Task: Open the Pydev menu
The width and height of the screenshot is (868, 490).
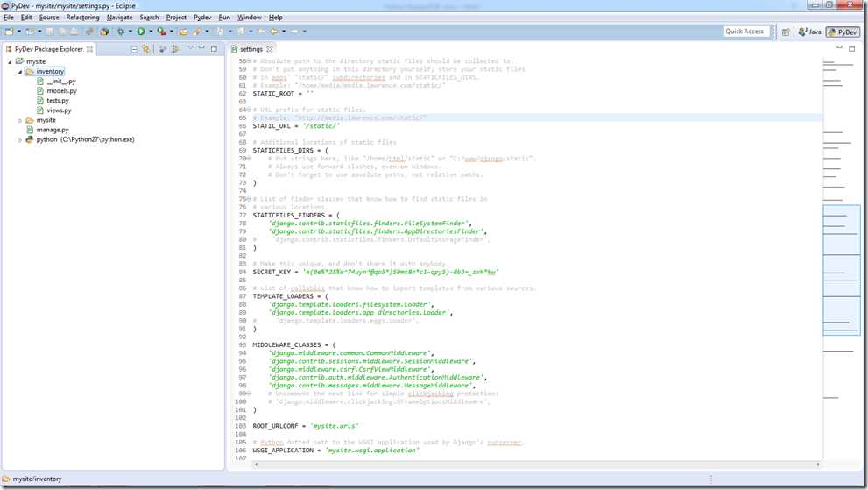Action: [x=202, y=18]
